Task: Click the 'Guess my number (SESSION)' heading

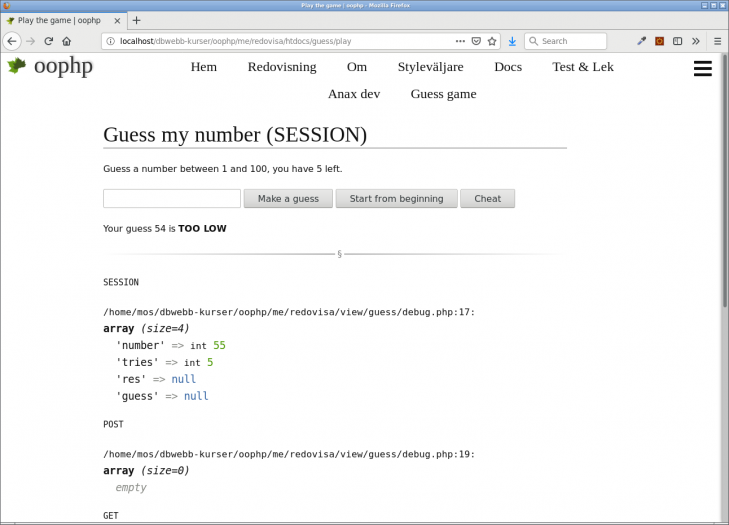Action: click(235, 135)
